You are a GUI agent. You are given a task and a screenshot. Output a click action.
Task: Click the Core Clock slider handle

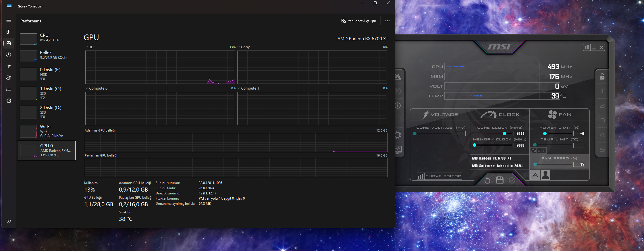click(505, 134)
